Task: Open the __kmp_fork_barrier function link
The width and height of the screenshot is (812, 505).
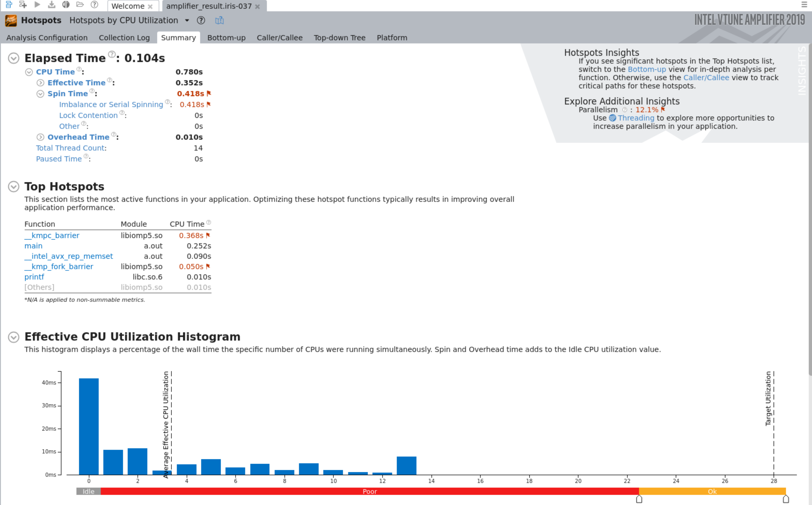Action: [x=59, y=267]
